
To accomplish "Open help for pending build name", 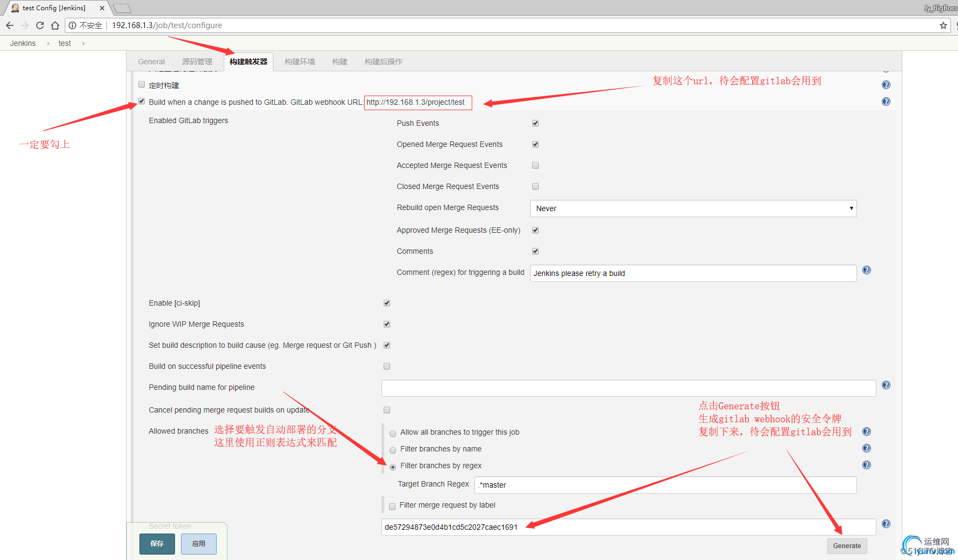I will (886, 385).
